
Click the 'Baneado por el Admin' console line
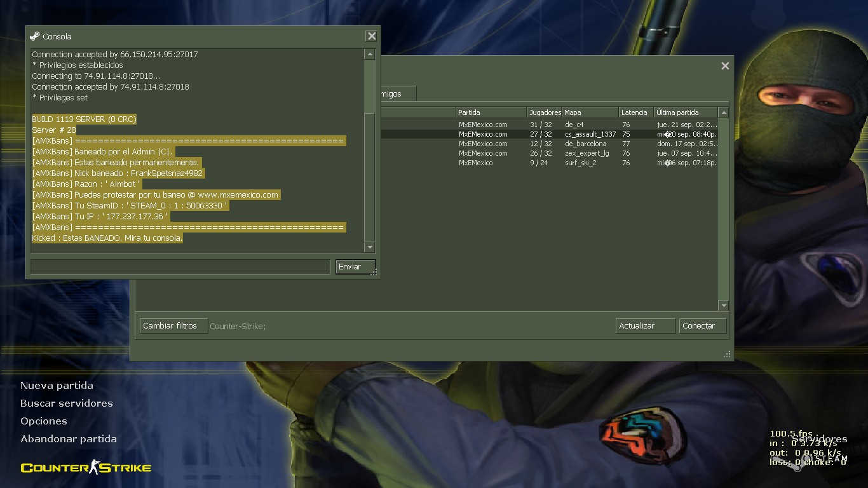[x=102, y=152]
